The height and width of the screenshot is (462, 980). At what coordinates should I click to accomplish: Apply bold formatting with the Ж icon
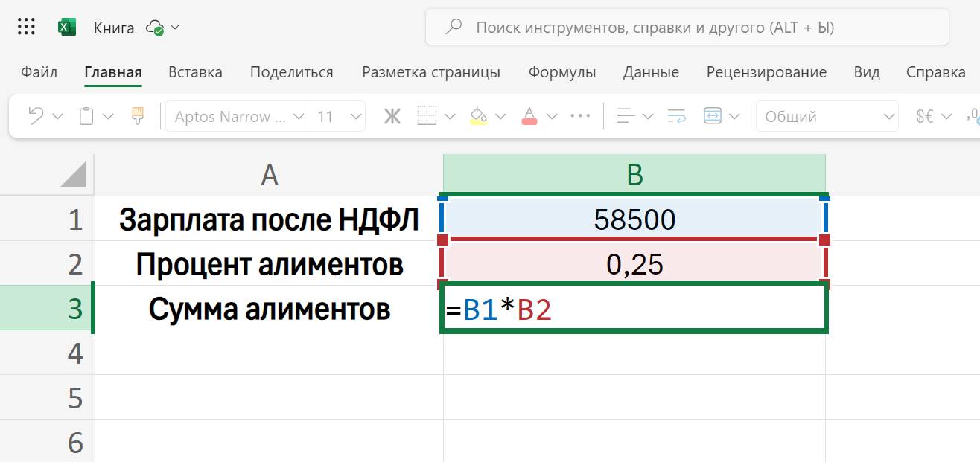click(392, 116)
